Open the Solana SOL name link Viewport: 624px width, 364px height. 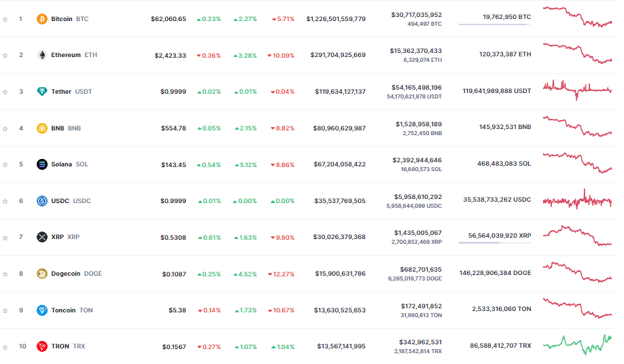coord(69,164)
